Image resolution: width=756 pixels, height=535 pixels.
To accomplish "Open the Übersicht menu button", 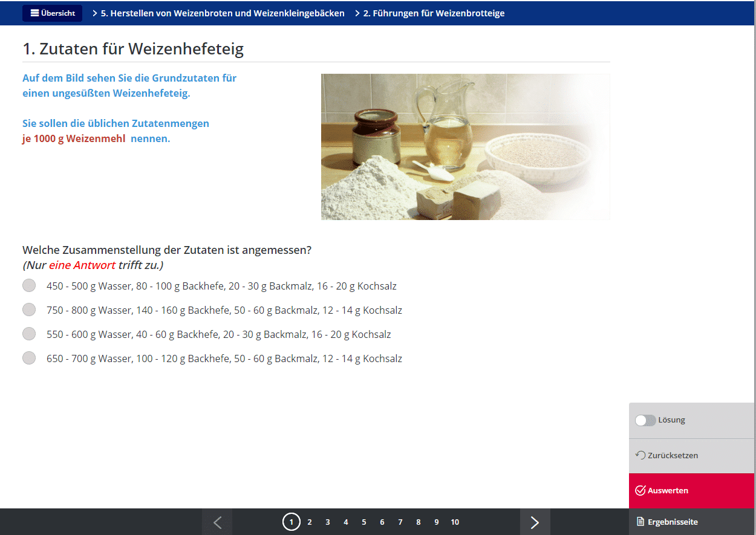I will [x=53, y=13].
